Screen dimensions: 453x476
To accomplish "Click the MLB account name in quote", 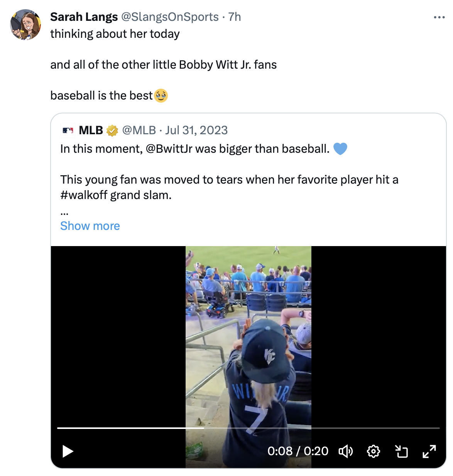I will point(91,130).
